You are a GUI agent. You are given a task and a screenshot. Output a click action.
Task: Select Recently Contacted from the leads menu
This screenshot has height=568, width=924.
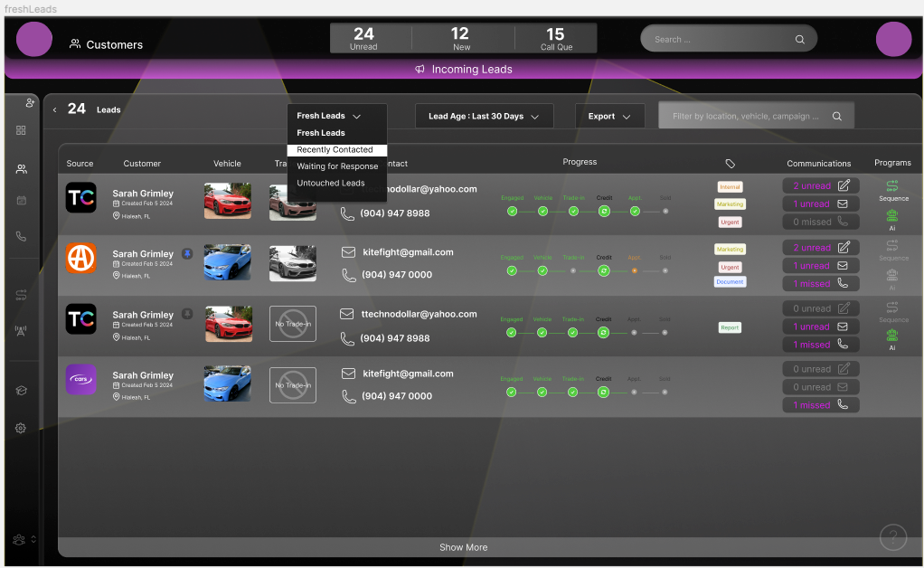point(335,149)
